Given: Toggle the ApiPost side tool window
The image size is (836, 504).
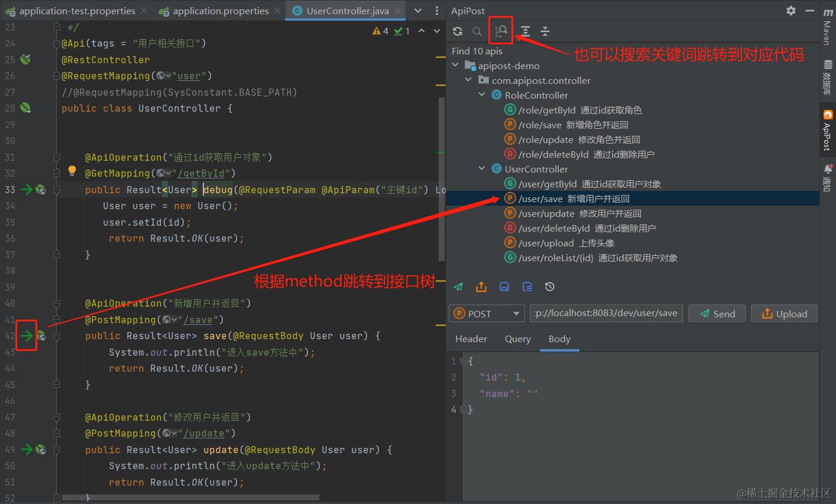Looking at the screenshot, I should point(828,131).
